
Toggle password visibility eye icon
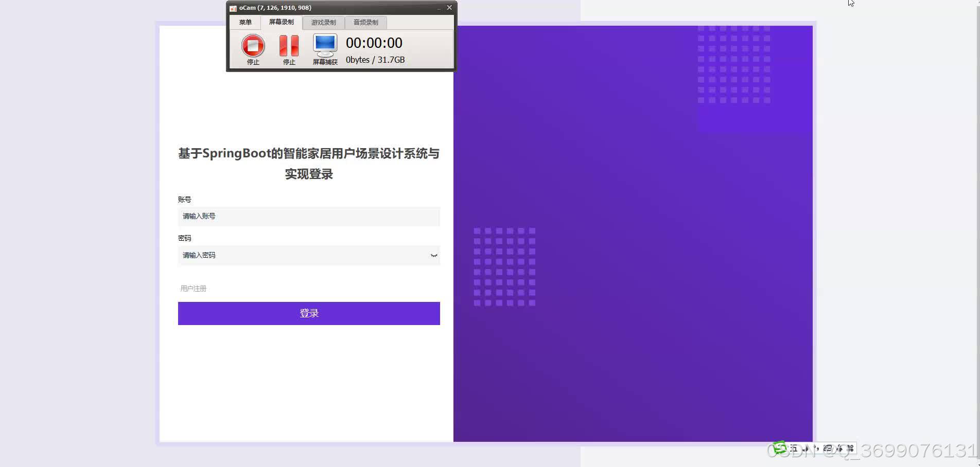[x=434, y=256]
